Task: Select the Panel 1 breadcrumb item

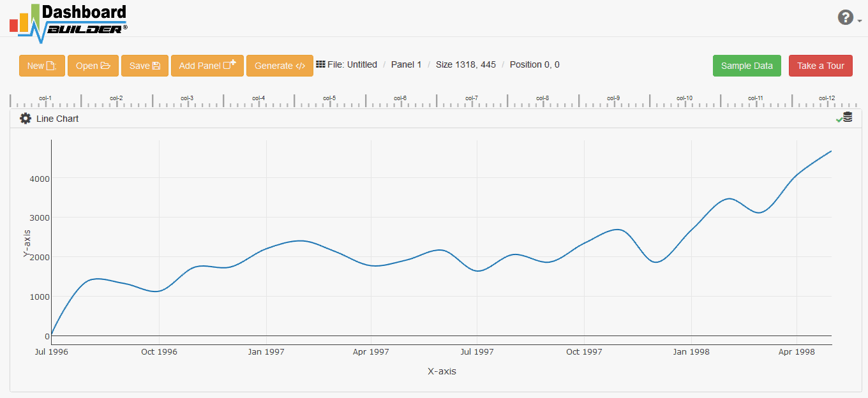Action: (x=406, y=64)
